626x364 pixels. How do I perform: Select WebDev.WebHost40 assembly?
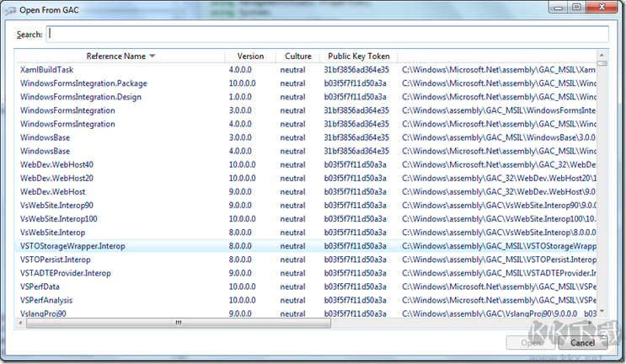tap(56, 164)
